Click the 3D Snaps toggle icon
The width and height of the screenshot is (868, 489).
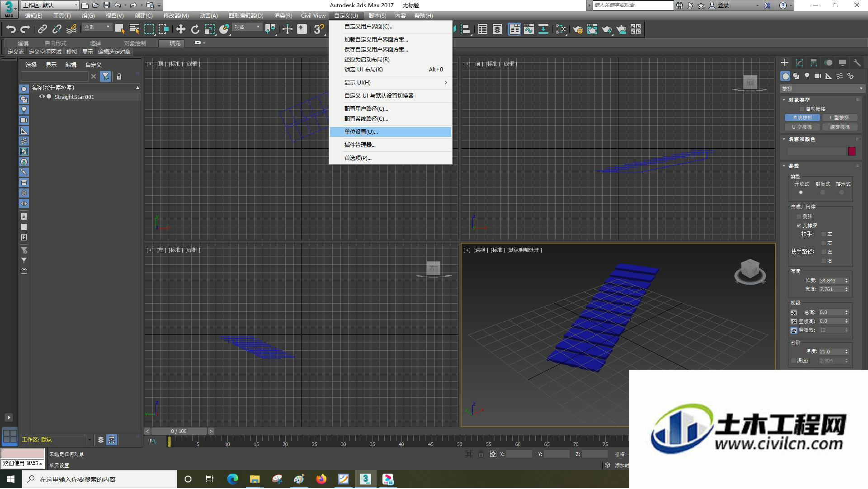pyautogui.click(x=319, y=29)
